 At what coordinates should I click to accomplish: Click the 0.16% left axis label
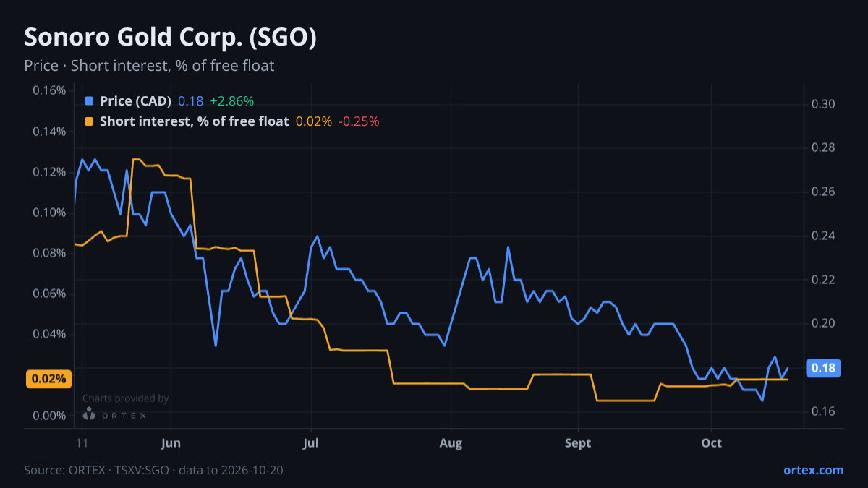[49, 90]
